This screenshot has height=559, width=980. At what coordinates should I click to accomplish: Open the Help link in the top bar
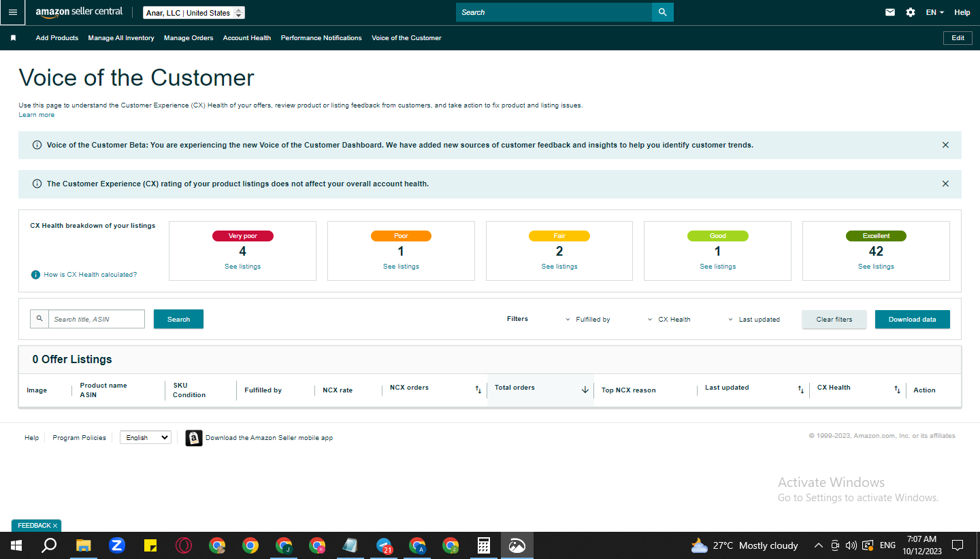click(962, 12)
